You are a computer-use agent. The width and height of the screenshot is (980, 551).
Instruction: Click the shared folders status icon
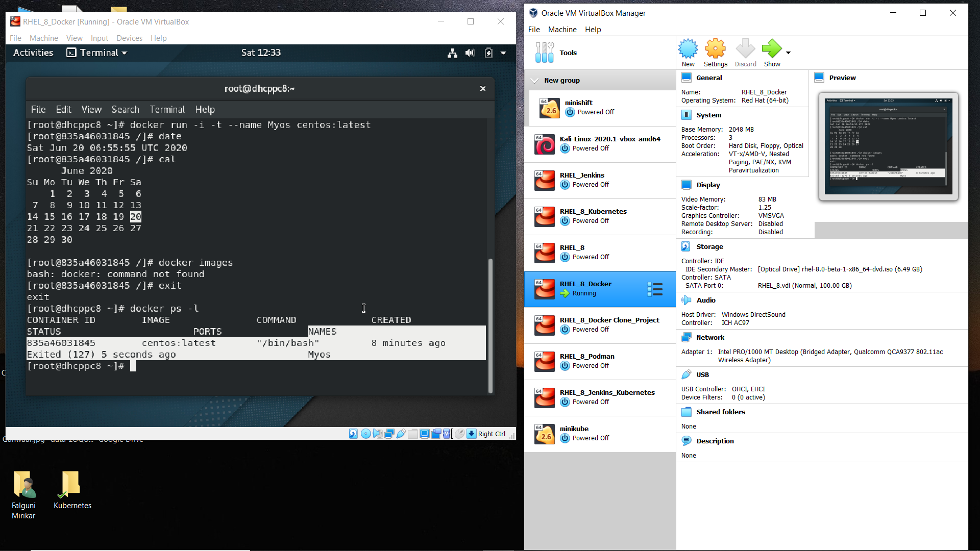click(413, 434)
